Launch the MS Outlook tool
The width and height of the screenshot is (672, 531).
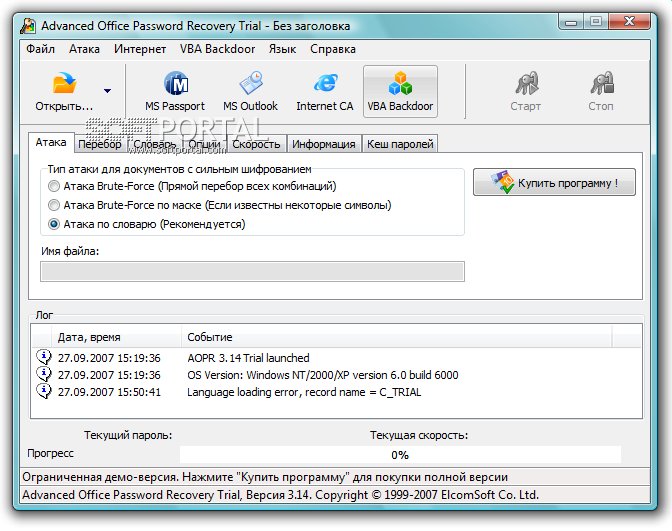[250, 91]
